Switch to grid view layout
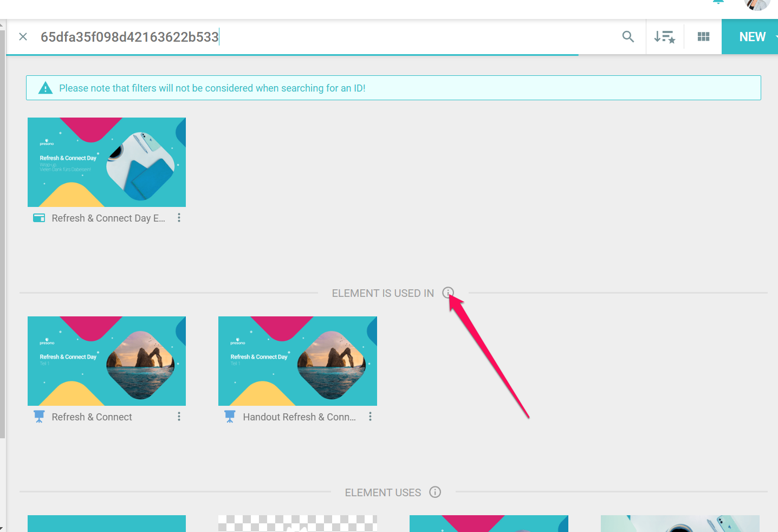 pos(703,37)
